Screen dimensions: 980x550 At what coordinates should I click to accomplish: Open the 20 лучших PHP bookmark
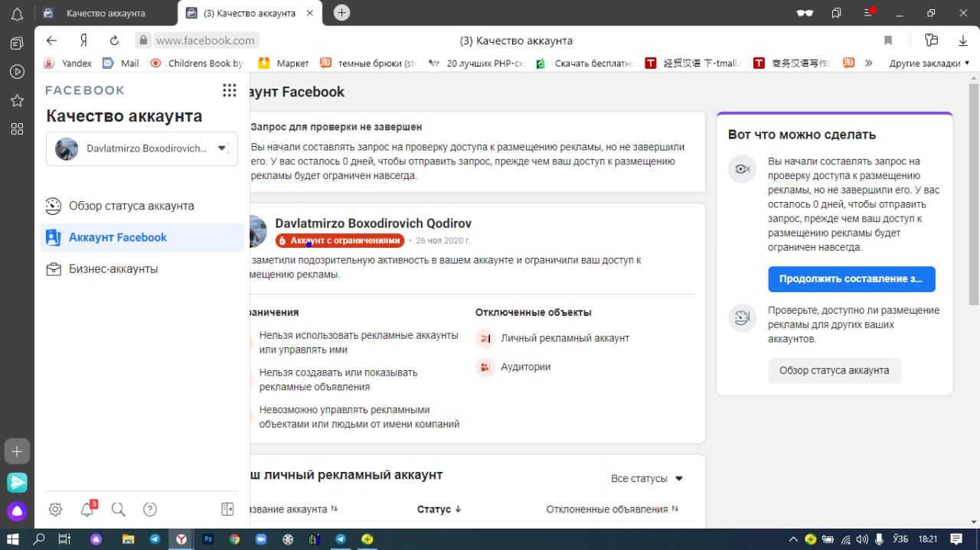(x=477, y=63)
